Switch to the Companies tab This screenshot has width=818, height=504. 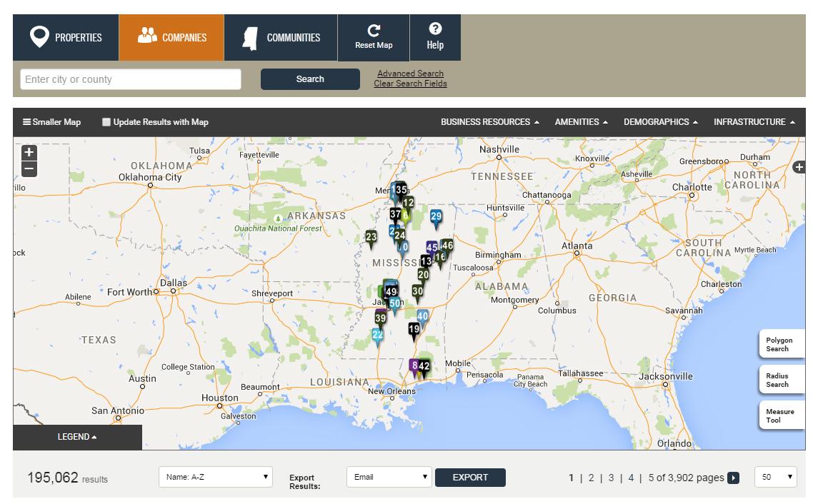click(171, 38)
